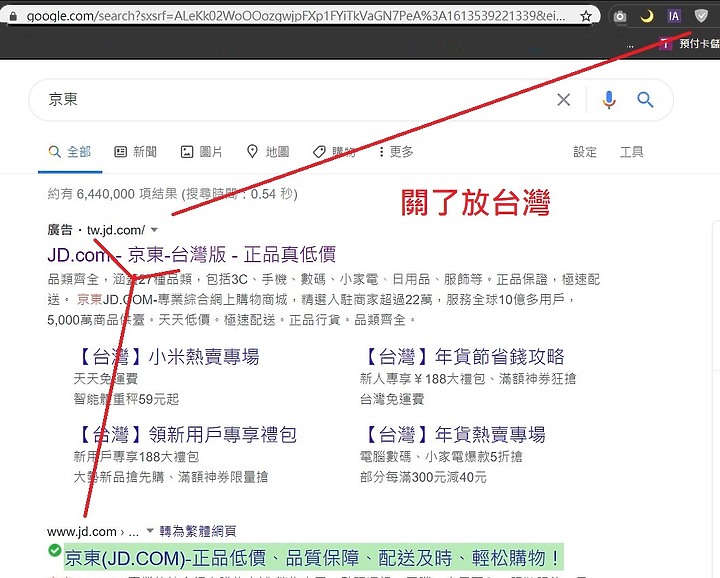Switch to the 地圖 tab

268,152
